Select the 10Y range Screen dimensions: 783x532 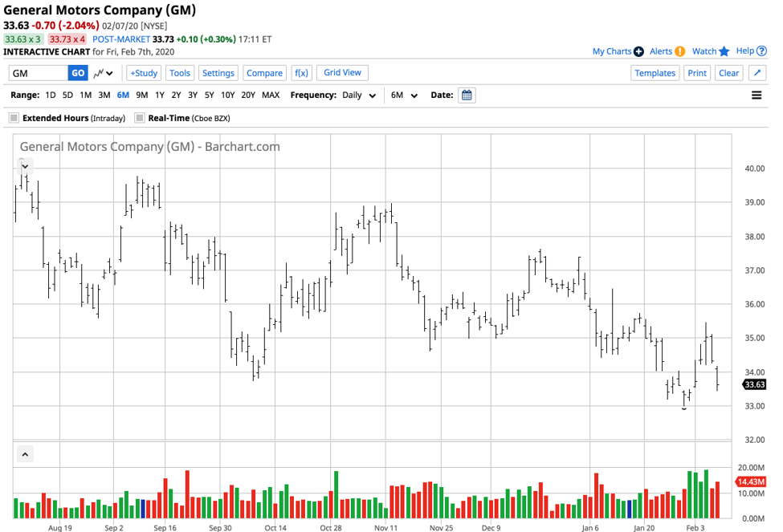228,95
